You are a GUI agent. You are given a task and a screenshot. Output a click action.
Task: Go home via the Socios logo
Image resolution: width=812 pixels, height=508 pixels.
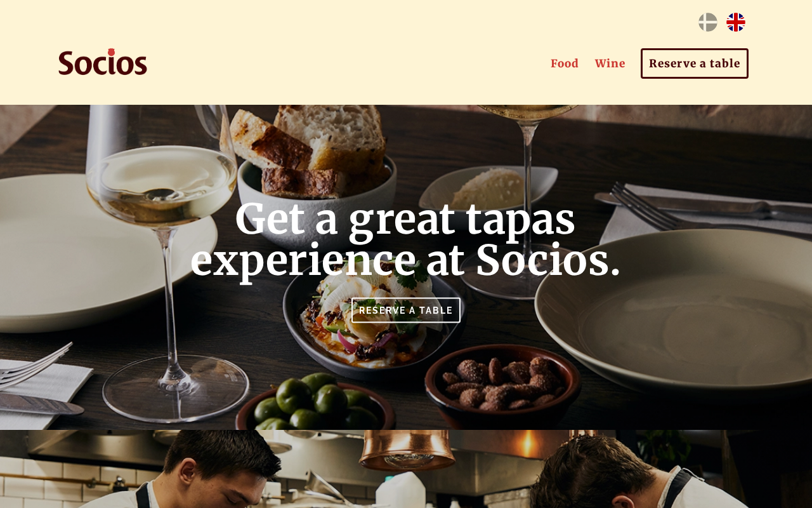click(103, 62)
